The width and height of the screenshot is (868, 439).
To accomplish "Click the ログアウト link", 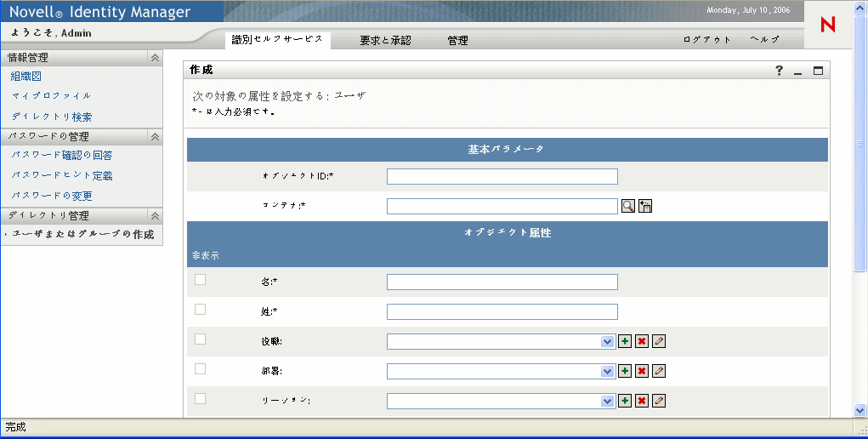I will tap(707, 40).
